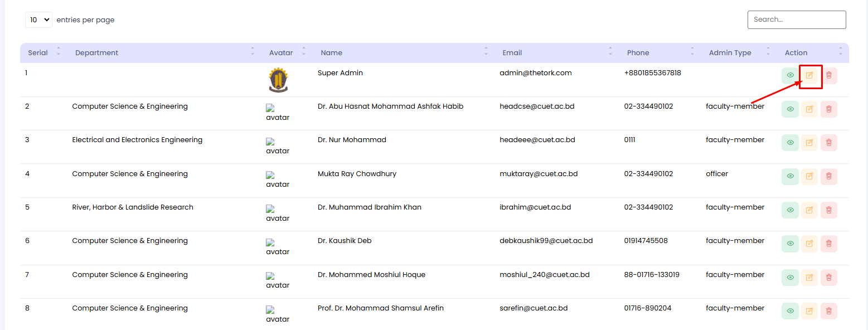Sort by Admin Type column
868x330 pixels.
point(730,53)
